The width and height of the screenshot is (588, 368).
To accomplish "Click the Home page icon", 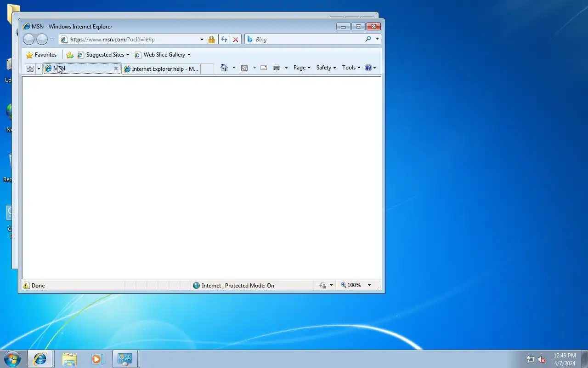I will pos(224,68).
